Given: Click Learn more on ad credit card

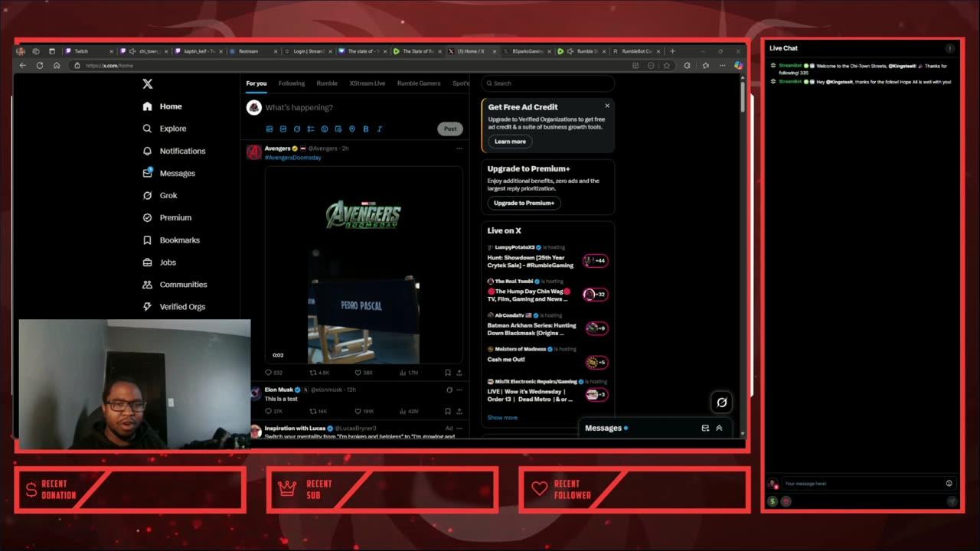Looking at the screenshot, I should (510, 141).
